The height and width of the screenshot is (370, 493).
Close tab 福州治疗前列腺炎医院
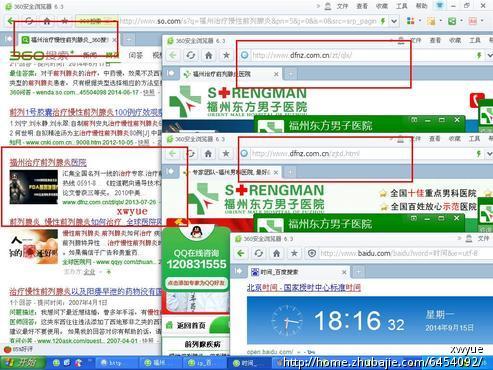tap(276, 74)
